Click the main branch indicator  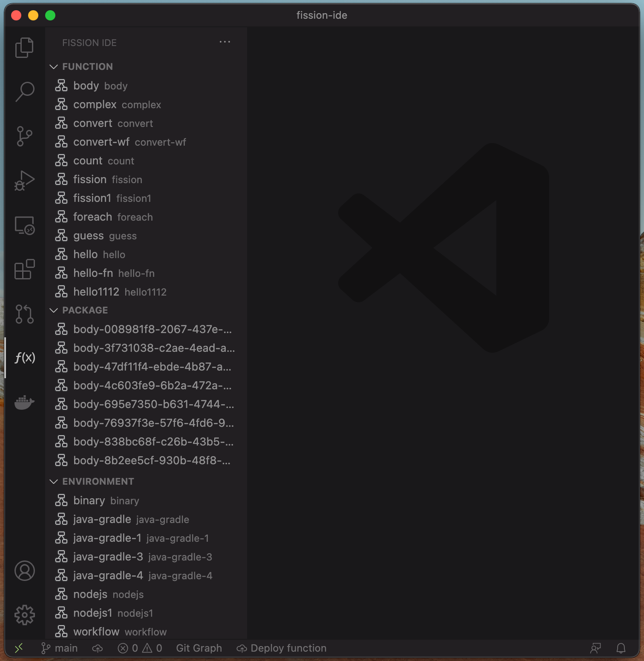coord(60,648)
